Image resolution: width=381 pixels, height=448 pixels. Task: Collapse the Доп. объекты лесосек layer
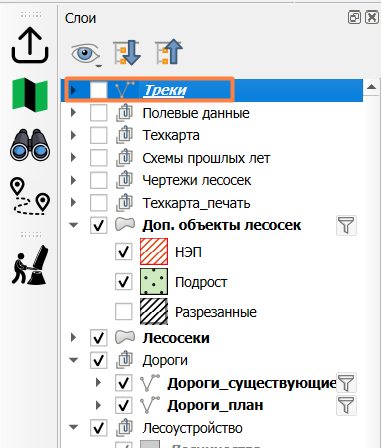[74, 225]
